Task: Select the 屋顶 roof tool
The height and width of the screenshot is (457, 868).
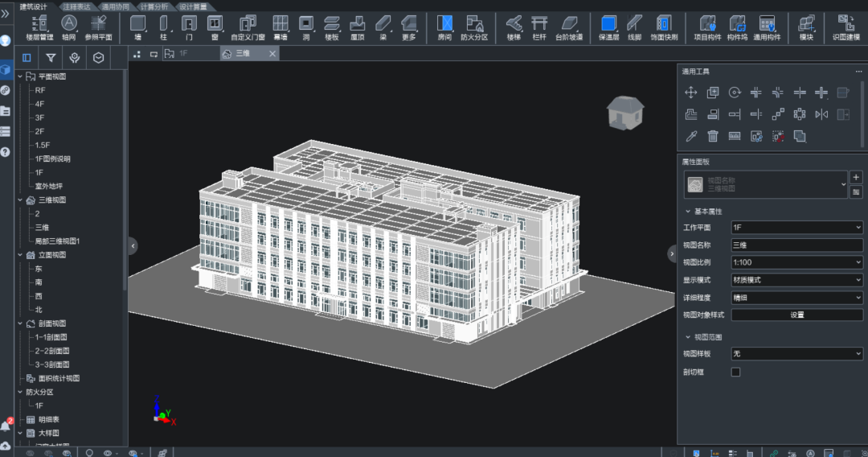Action: (x=358, y=27)
